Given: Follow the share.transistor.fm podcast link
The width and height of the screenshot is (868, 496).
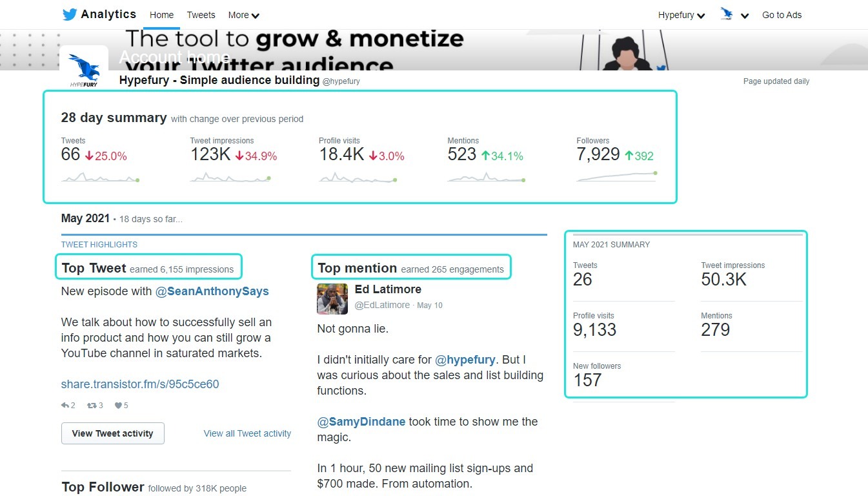Looking at the screenshot, I should click(139, 384).
